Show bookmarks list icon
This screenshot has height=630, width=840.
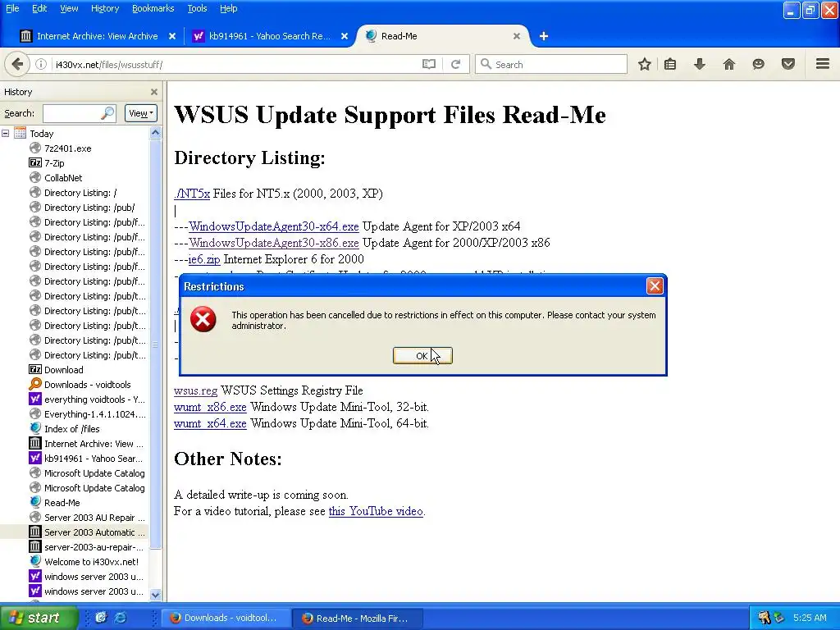(x=670, y=64)
